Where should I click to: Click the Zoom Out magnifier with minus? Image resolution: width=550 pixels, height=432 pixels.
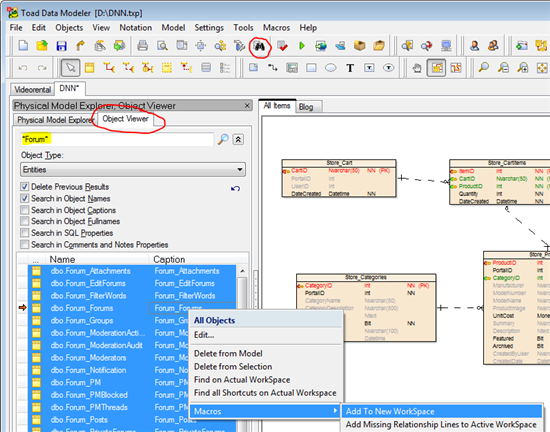(x=503, y=68)
